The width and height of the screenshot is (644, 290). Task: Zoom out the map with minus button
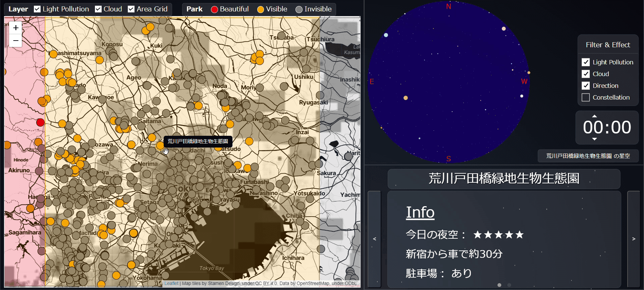click(x=16, y=41)
